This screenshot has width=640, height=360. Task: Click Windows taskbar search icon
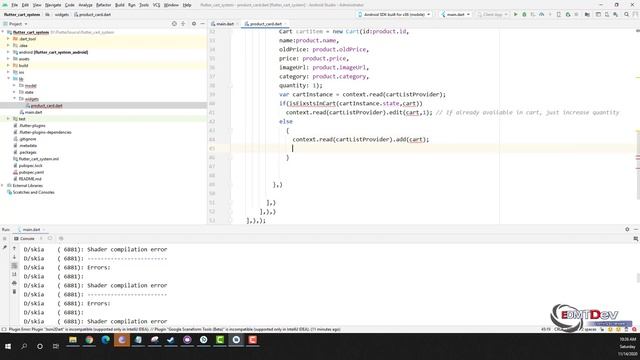point(24,346)
